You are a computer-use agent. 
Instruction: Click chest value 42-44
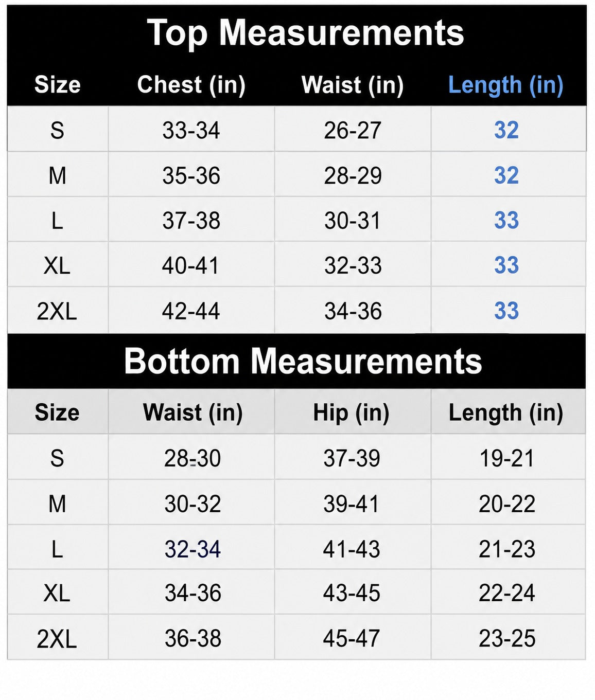[190, 311]
